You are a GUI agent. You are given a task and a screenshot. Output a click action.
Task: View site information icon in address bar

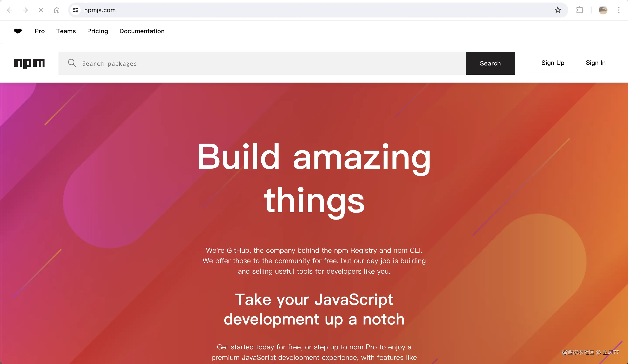(75, 10)
